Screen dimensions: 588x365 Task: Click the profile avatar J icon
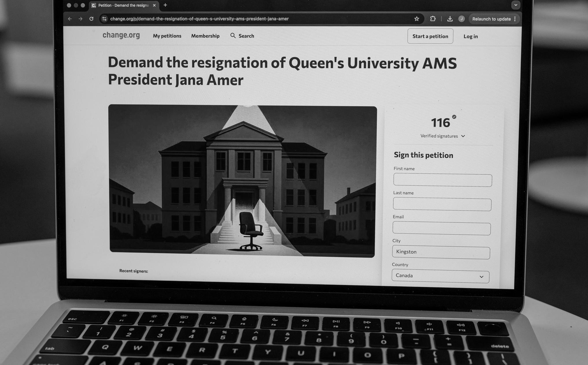(x=461, y=19)
